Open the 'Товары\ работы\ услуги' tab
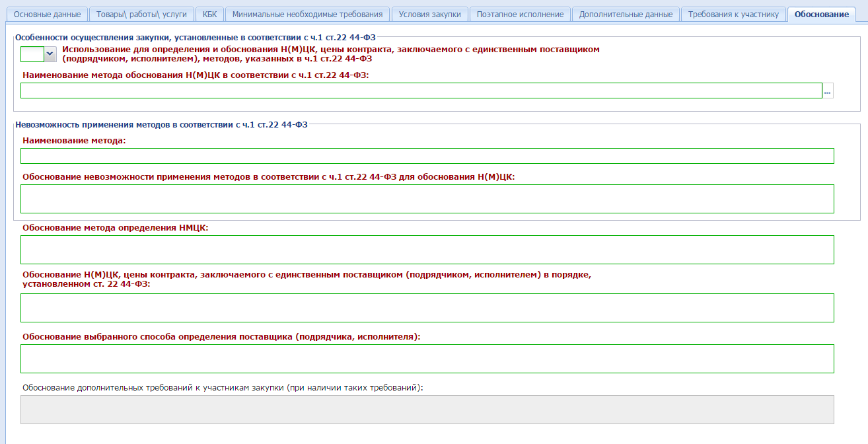 coord(141,15)
